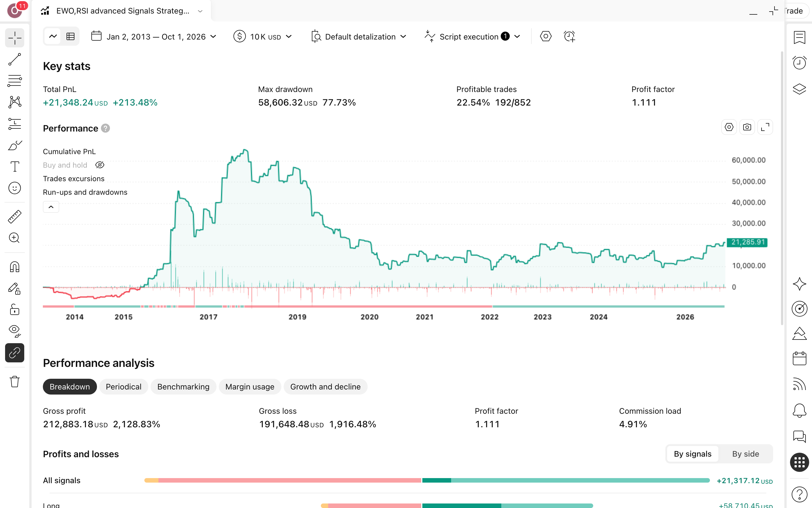Open the Growth and decline tab
Viewport: 812px width, 508px height.
click(x=325, y=387)
